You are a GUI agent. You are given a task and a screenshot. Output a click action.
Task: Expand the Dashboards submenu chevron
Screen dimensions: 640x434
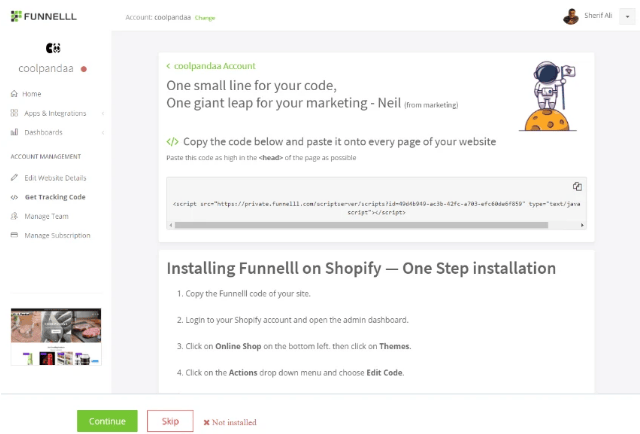coord(103,132)
